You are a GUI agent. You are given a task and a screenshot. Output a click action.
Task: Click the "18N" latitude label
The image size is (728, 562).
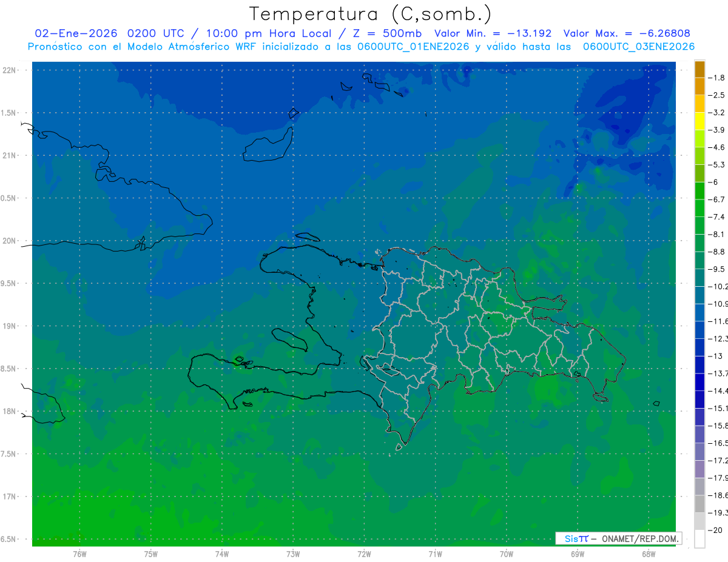point(8,411)
